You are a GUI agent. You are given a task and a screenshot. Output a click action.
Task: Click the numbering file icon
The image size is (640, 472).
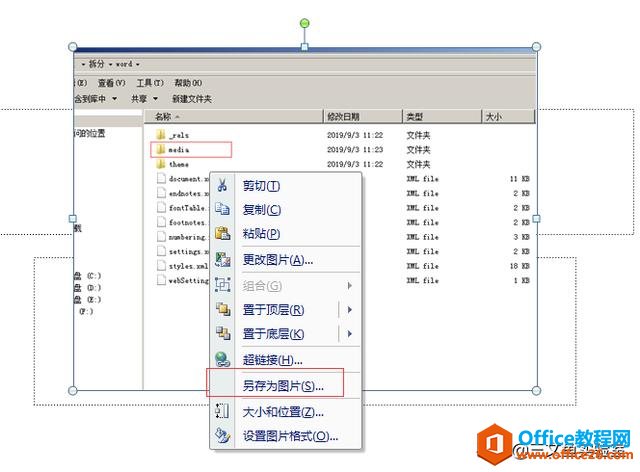pos(162,236)
